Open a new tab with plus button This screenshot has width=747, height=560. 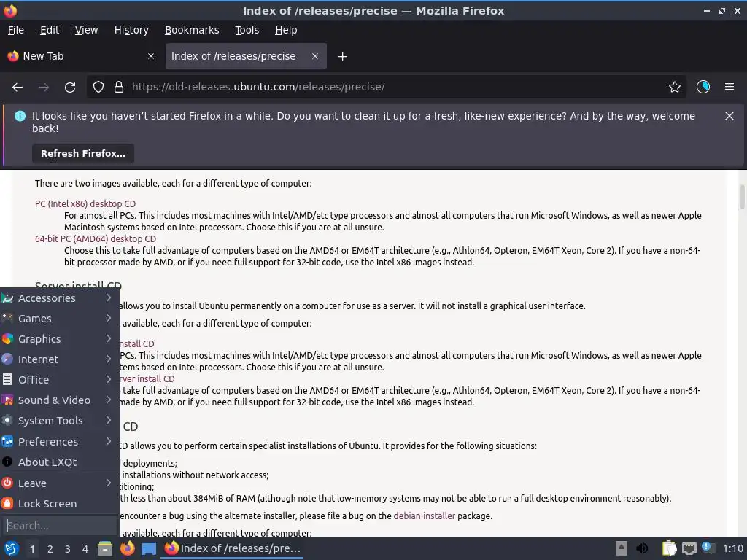coord(342,57)
